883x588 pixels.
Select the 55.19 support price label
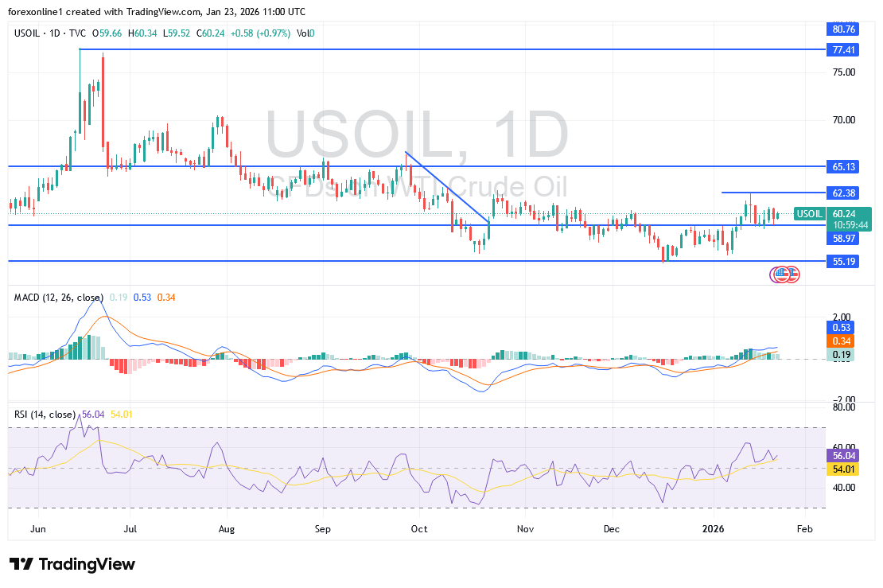(x=843, y=261)
